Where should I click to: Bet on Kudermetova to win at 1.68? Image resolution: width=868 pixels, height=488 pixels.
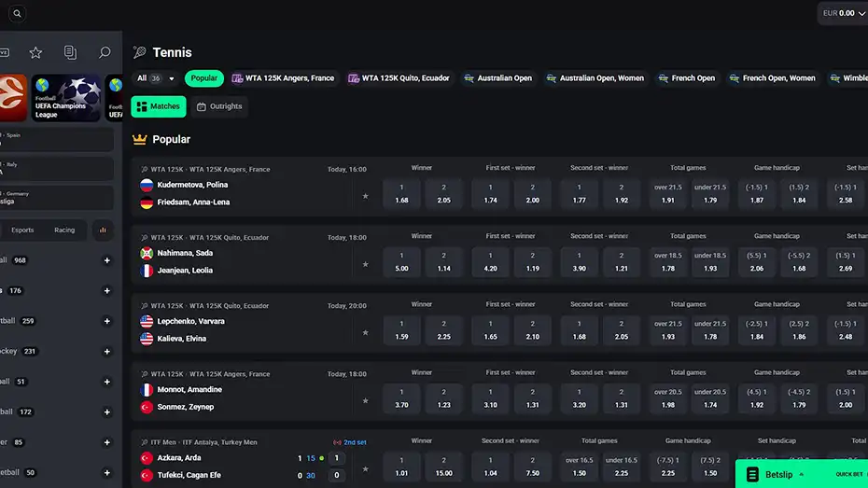coord(401,194)
